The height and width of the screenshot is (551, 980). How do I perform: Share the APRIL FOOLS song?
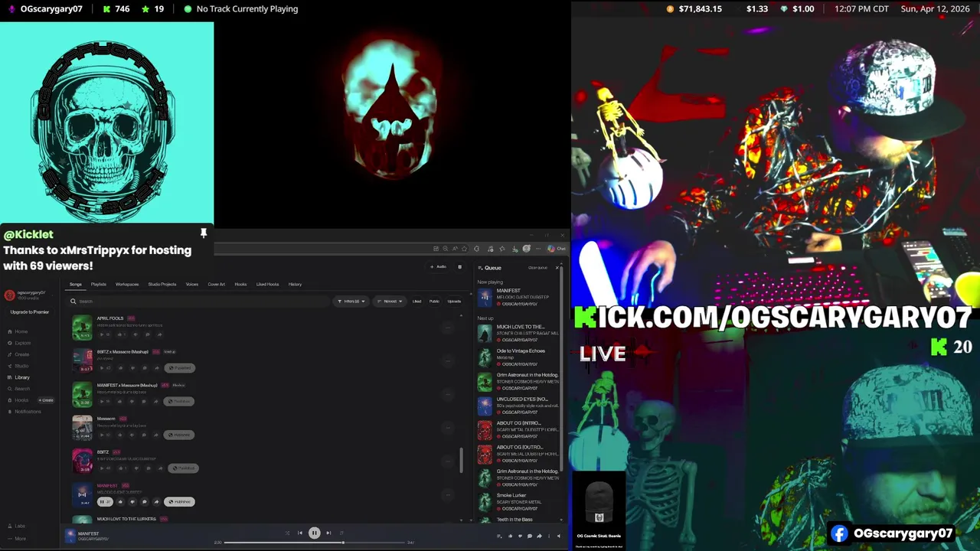click(159, 334)
